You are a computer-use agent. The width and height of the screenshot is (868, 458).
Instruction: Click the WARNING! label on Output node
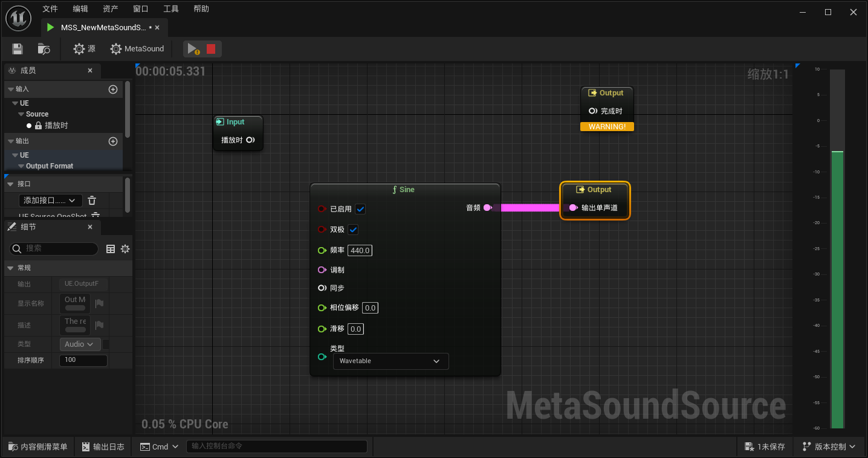click(x=607, y=127)
